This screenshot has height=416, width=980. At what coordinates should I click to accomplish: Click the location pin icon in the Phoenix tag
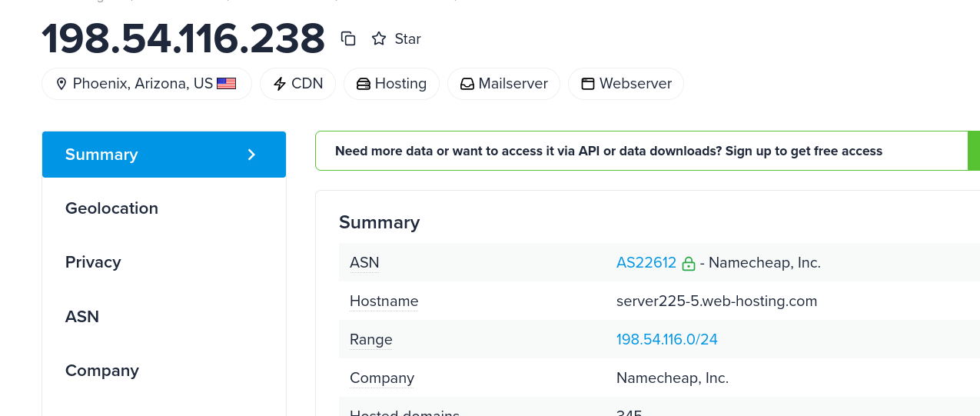pos(61,84)
